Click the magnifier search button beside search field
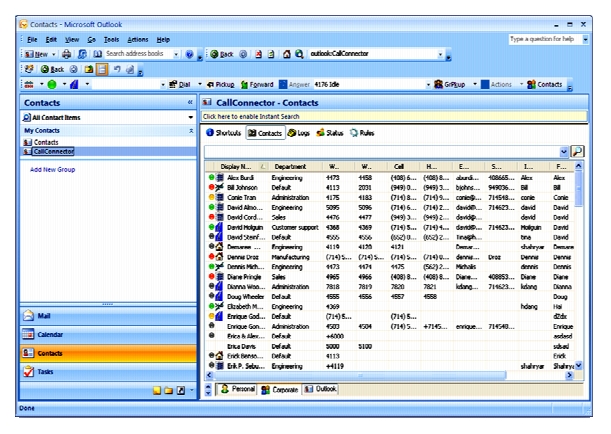 coord(577,151)
